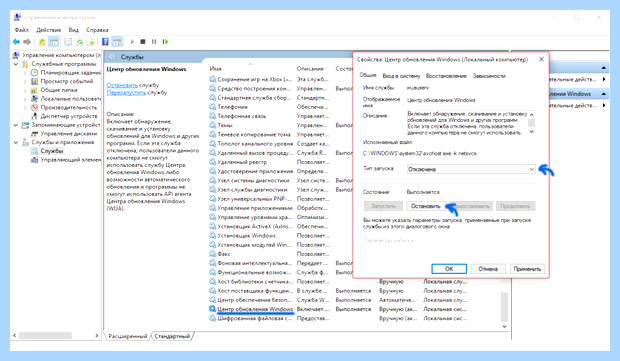The width and height of the screenshot is (620, 361).
Task: Select the Производительность icon in the tree
Action: 34,107
